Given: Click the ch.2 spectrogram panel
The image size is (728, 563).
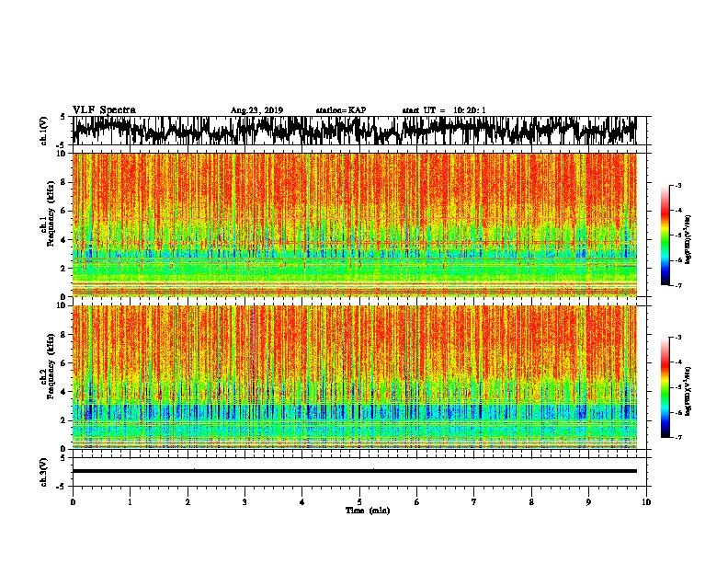Looking at the screenshot, I should [354, 377].
